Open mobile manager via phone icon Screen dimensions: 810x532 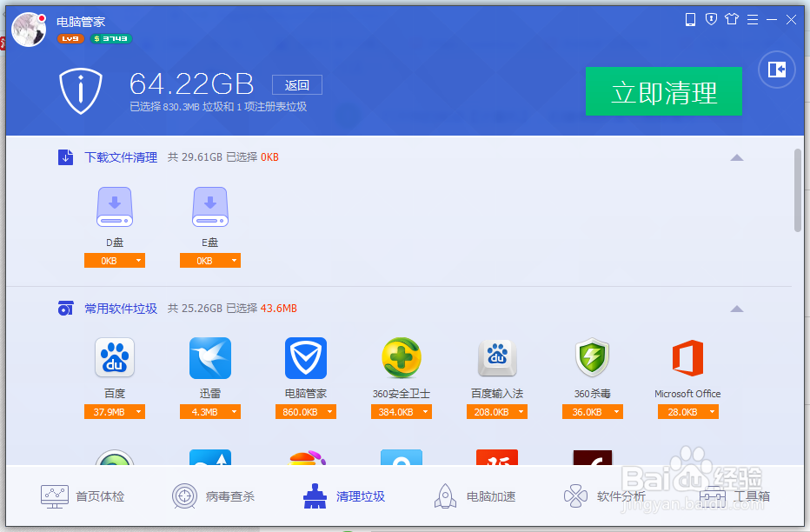coord(690,18)
